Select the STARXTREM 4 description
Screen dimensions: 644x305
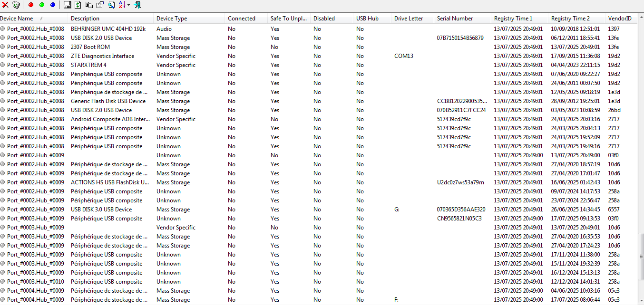point(88,65)
